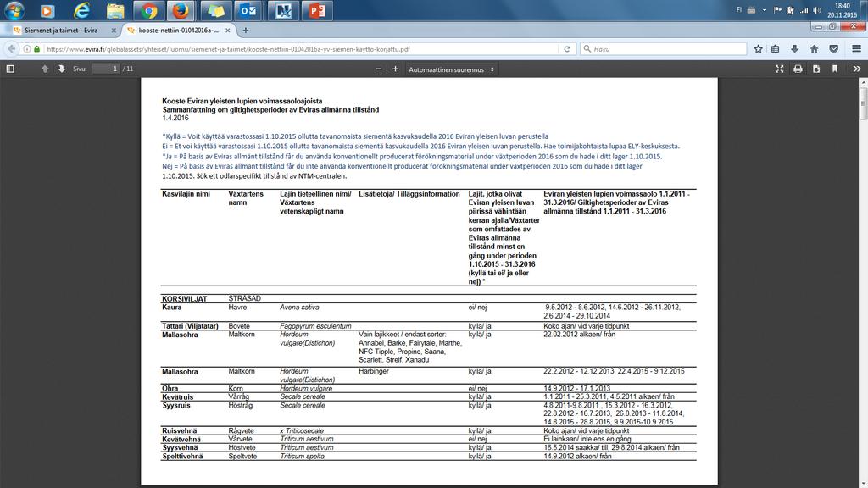Click the 'Harbinger' table cell

(374, 371)
